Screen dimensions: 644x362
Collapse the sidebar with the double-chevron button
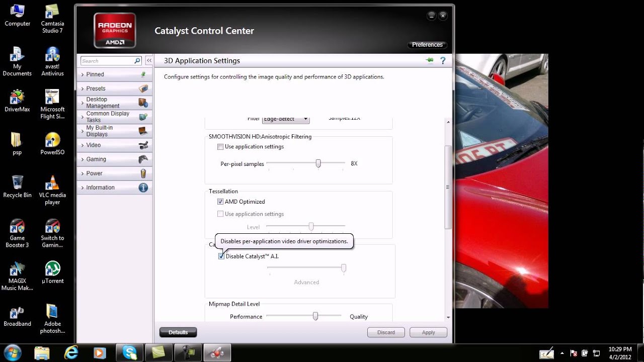[x=149, y=61]
